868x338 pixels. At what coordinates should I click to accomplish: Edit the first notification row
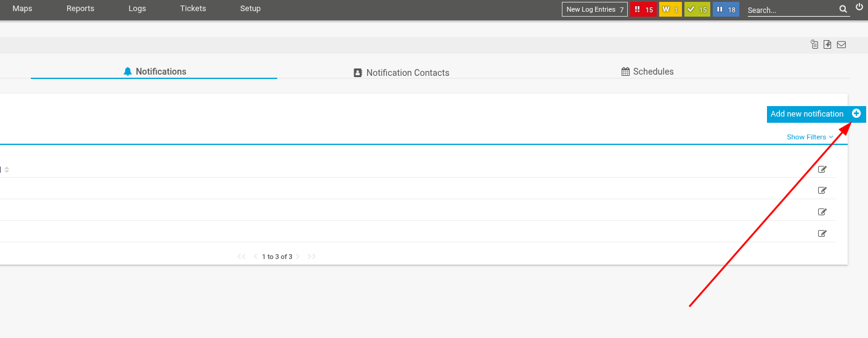pos(822,169)
